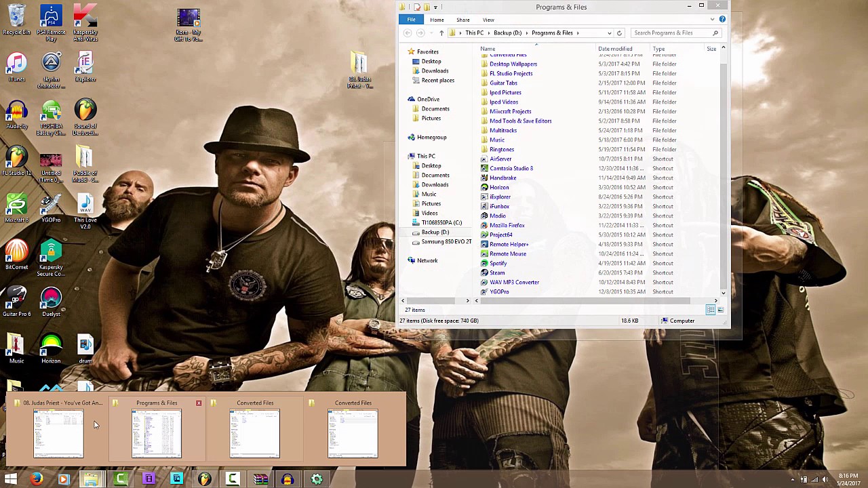Open the Recycle Bin desktop icon
Viewport: 868px width, 488px height.
pyautogui.click(x=16, y=19)
